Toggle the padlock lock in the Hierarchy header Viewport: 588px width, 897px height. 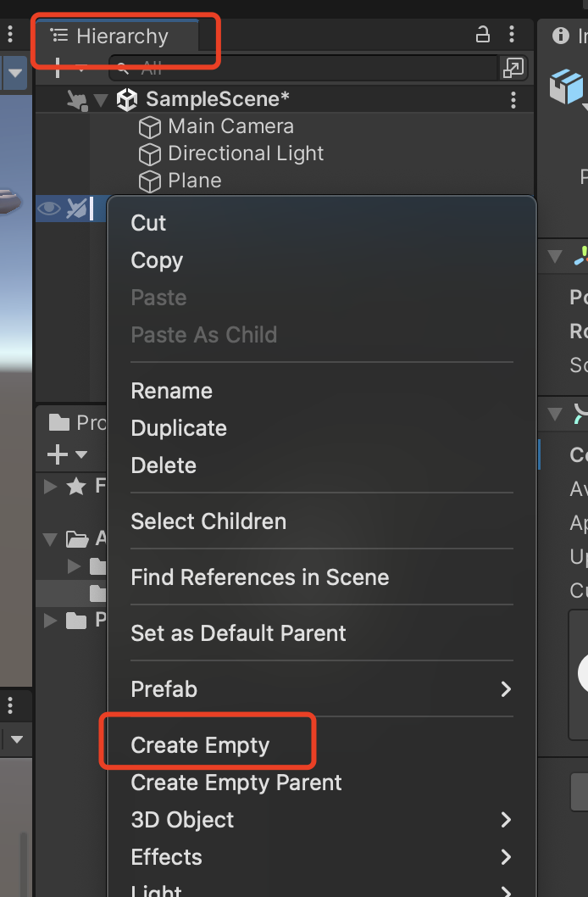pos(482,35)
